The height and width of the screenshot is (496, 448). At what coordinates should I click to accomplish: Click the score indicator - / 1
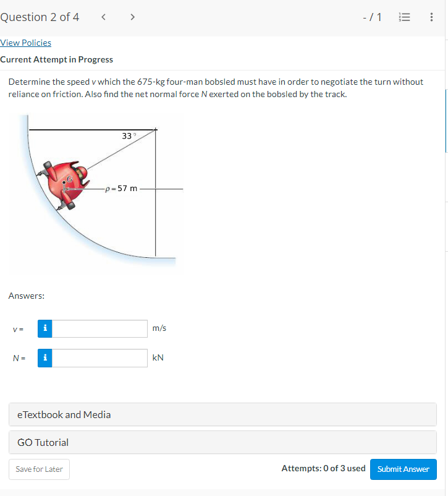(x=372, y=17)
